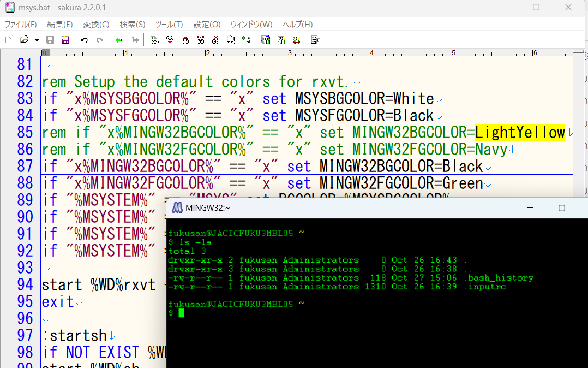The width and height of the screenshot is (588, 368).
Task: Find the next search match
Action: (170, 40)
